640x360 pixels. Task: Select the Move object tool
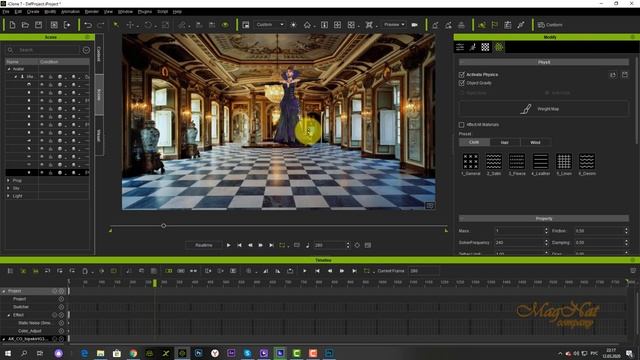[x=130, y=25]
